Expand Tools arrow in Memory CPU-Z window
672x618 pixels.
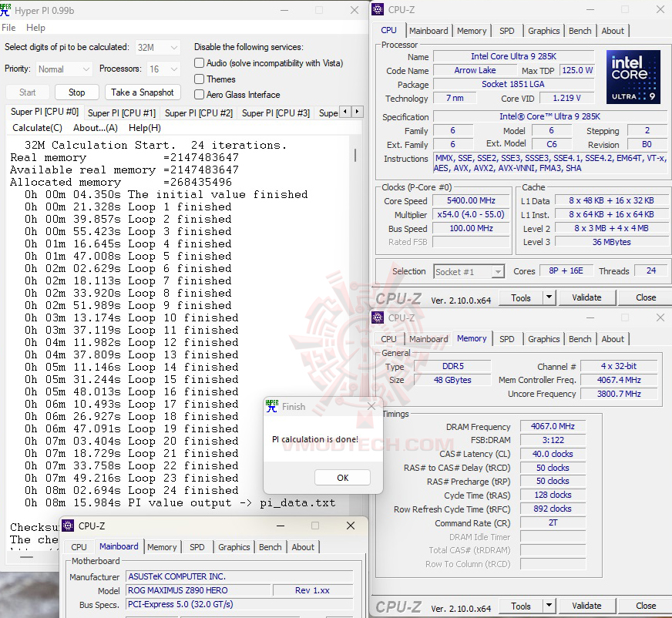[549, 606]
